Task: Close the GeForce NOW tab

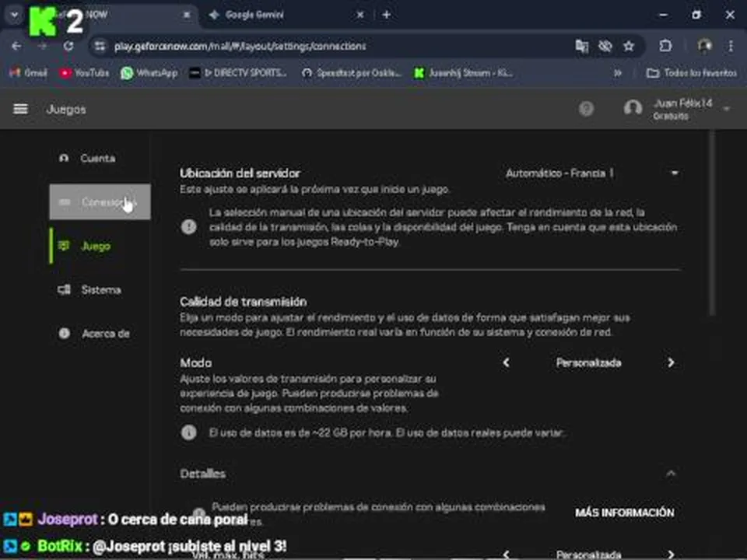Action: [187, 15]
